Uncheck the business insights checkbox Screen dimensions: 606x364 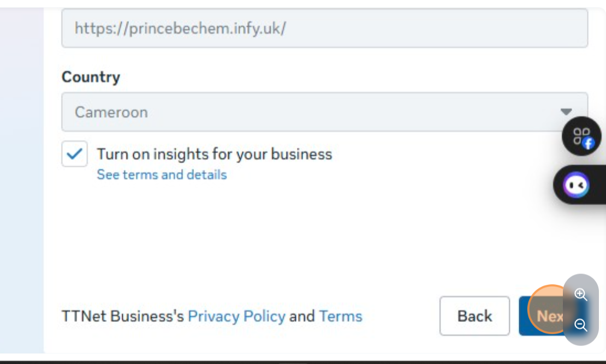coord(74,154)
